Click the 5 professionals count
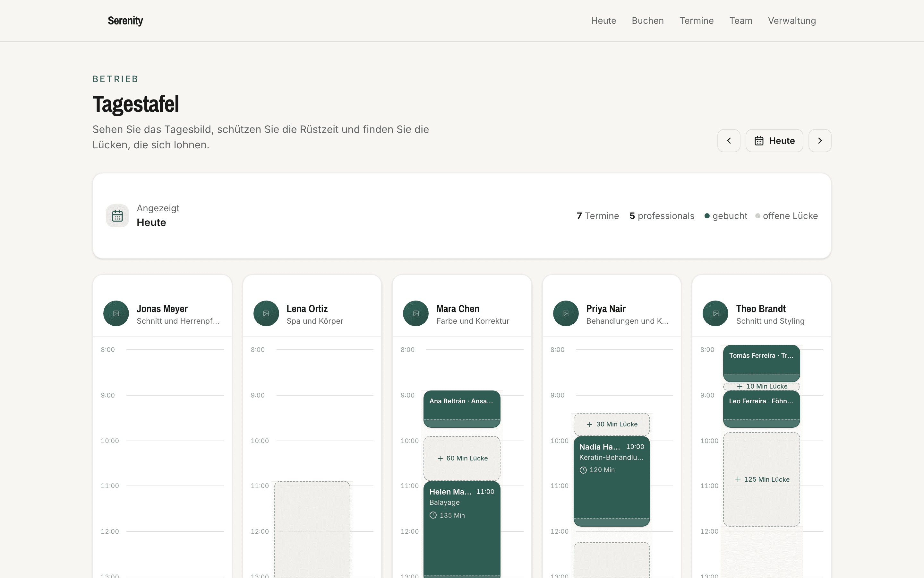 tap(662, 216)
